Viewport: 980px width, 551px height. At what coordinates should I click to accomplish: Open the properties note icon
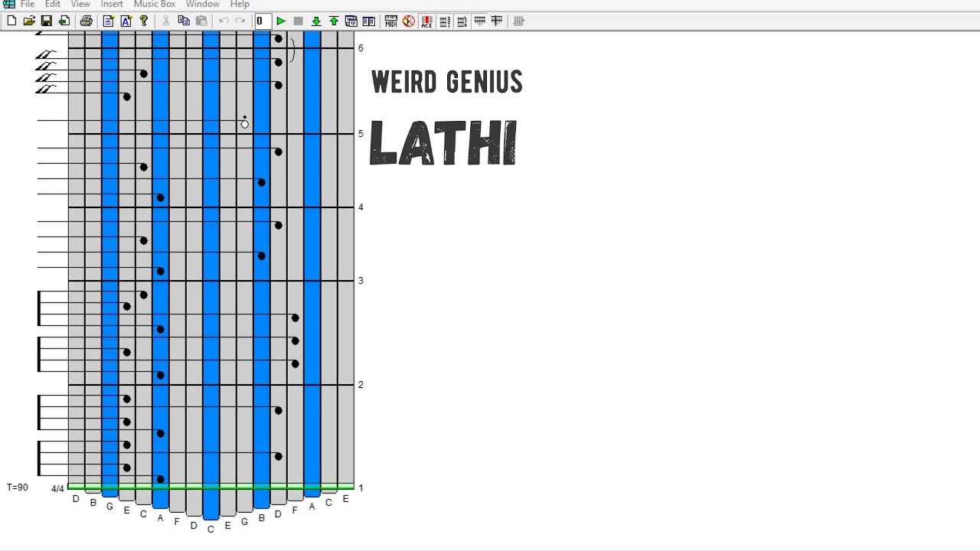point(109,21)
